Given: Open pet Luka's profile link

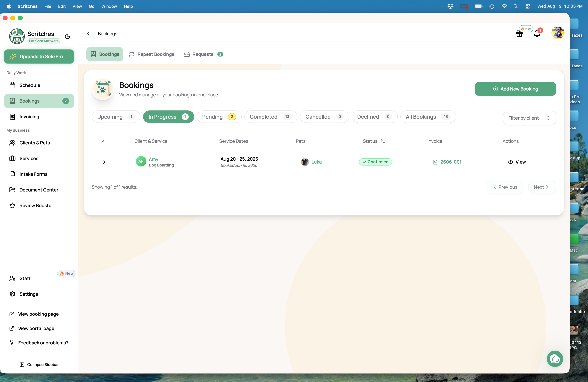Looking at the screenshot, I should pyautogui.click(x=317, y=162).
